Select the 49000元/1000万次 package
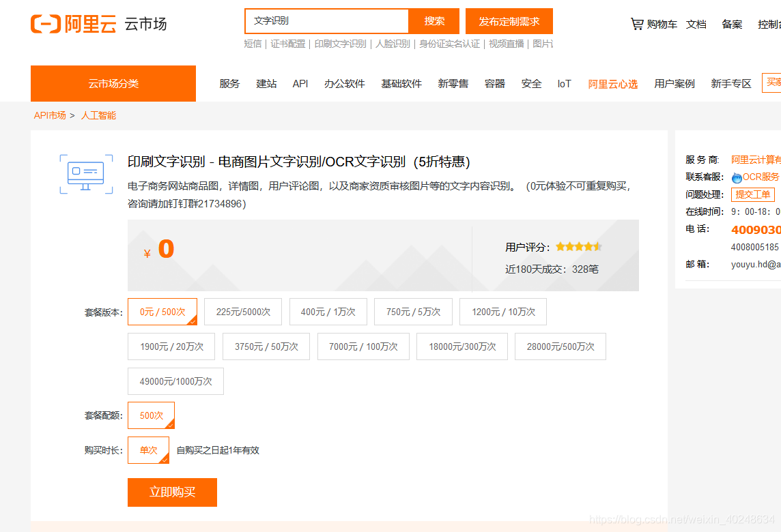Screen dimensions: 781x532 pyautogui.click(x=176, y=381)
